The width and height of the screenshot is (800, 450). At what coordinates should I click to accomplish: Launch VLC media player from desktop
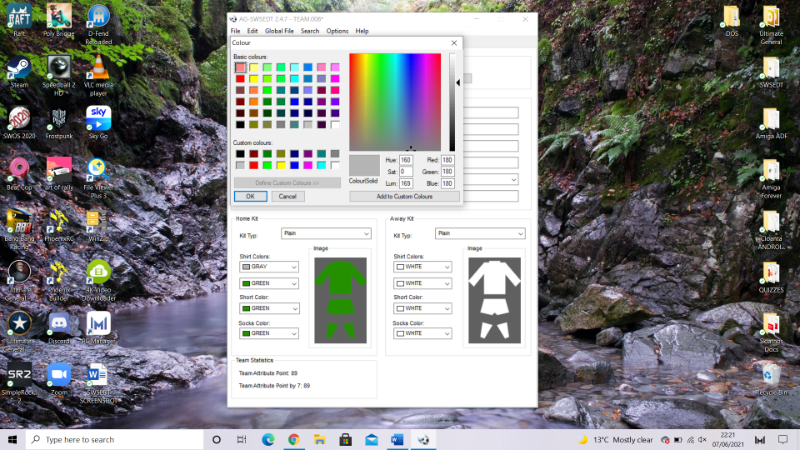[x=98, y=69]
